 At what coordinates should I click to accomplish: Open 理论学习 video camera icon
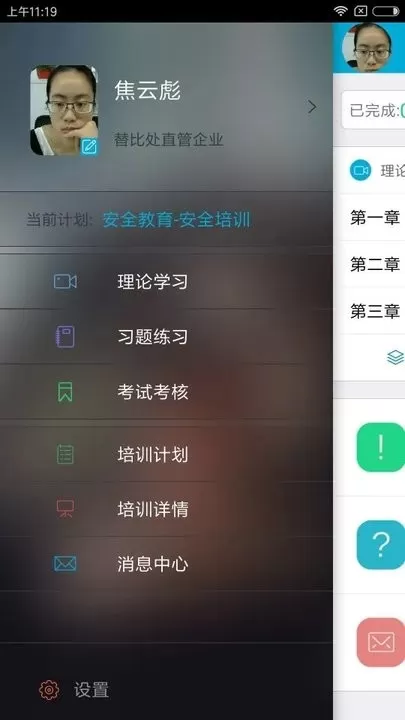[65, 281]
